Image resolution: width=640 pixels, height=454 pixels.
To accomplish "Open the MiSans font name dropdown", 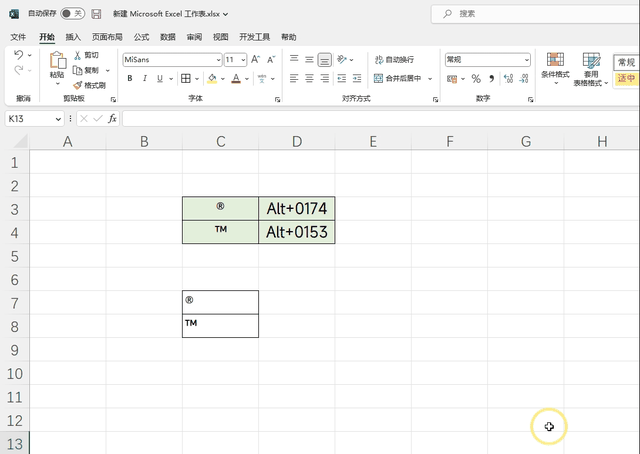I will click(218, 60).
